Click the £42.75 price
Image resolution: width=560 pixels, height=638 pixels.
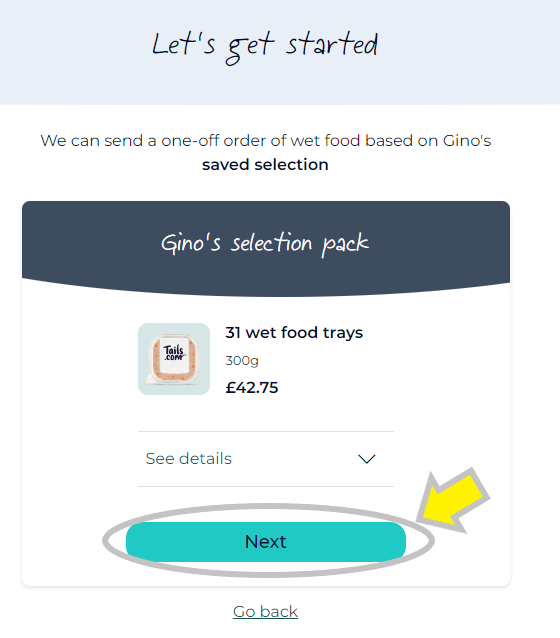coord(252,387)
